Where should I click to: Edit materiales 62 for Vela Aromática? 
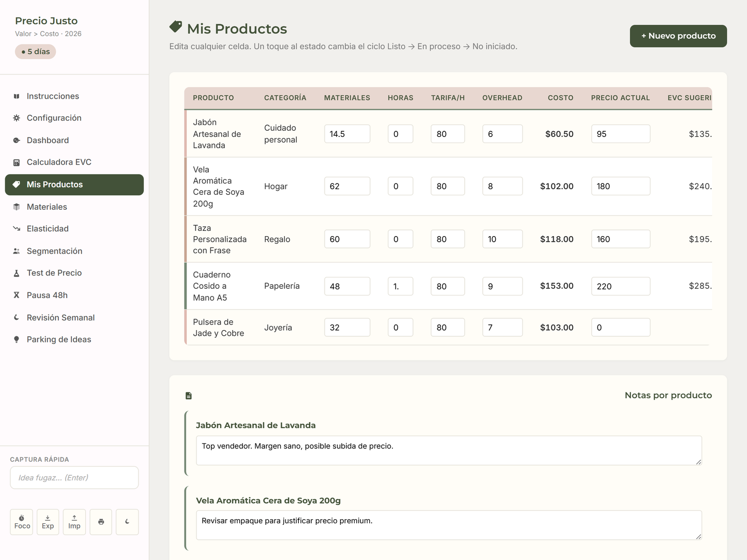click(x=347, y=186)
